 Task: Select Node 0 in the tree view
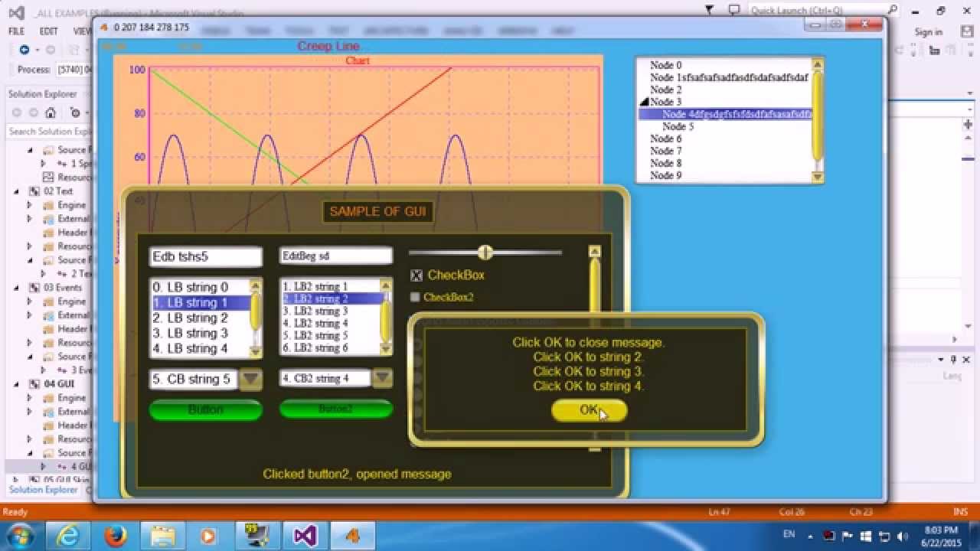[x=665, y=65]
